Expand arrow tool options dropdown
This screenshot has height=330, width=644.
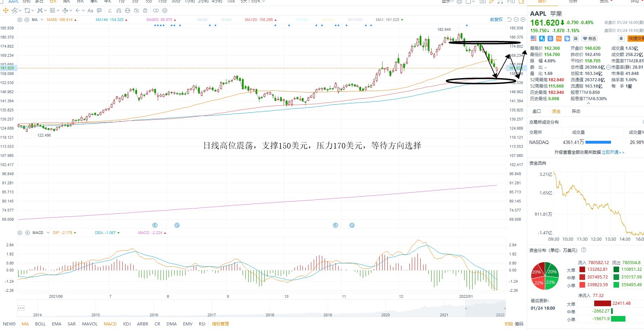click(x=83, y=11)
